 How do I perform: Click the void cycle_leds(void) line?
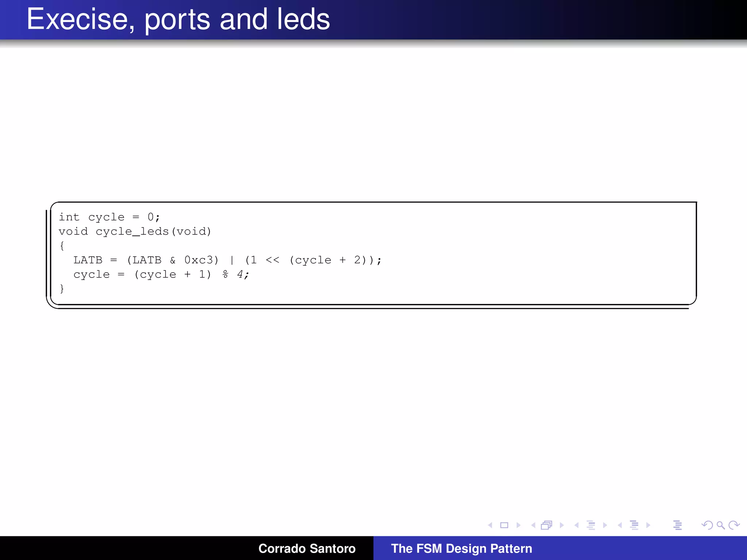click(x=135, y=232)
